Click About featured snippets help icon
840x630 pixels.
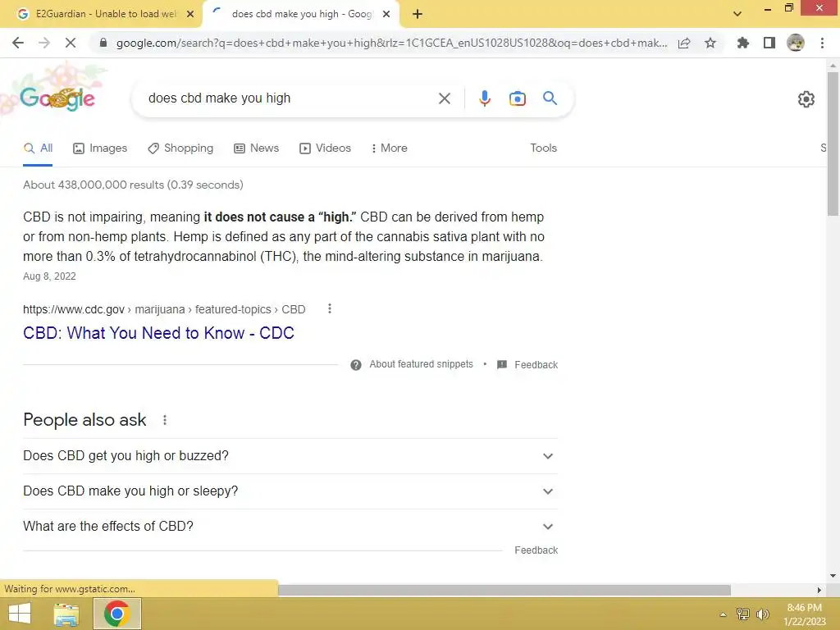[x=356, y=365]
